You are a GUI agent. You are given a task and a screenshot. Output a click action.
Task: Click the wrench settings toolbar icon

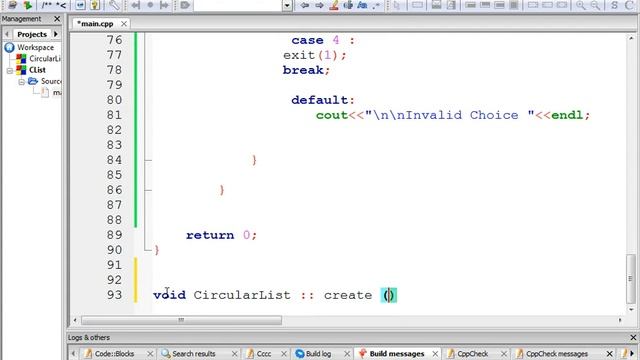pyautogui.click(x=114, y=5)
